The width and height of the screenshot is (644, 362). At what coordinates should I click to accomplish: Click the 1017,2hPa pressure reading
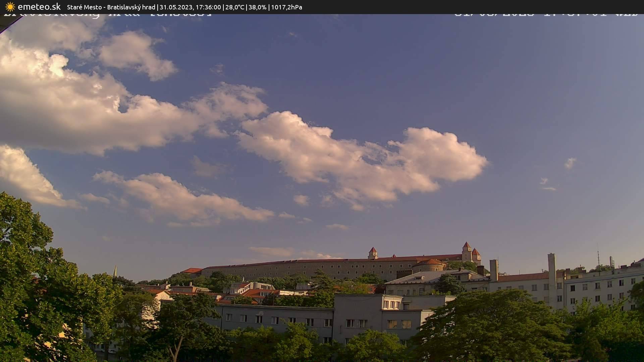(287, 7)
